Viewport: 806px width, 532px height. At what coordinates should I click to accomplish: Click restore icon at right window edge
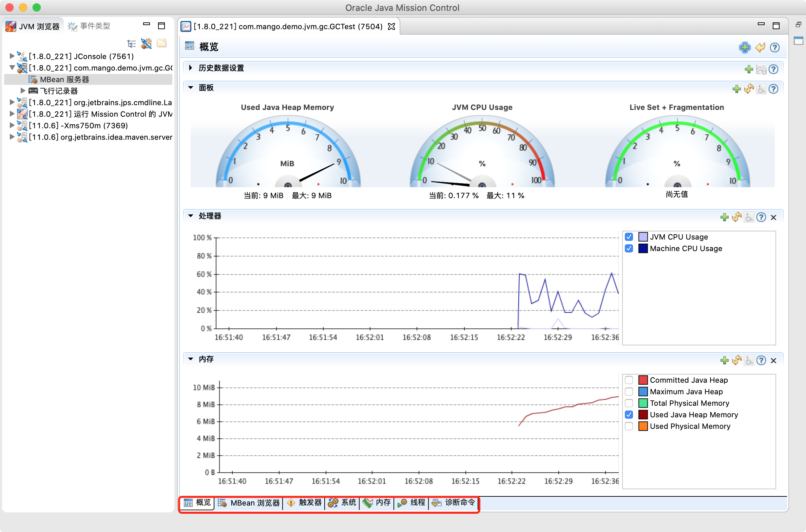coord(799,25)
